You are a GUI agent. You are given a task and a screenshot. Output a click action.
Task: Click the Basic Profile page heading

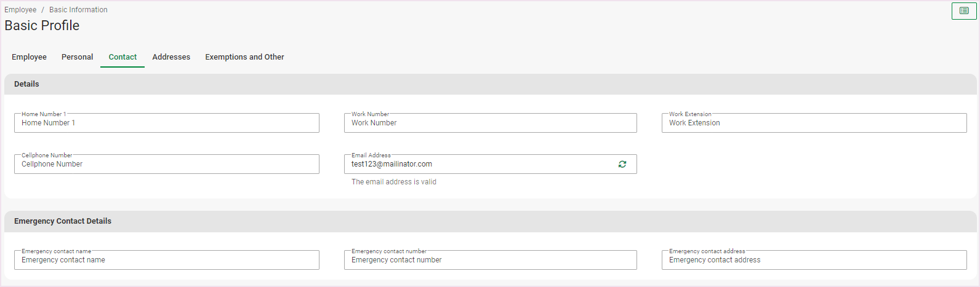pos(42,26)
